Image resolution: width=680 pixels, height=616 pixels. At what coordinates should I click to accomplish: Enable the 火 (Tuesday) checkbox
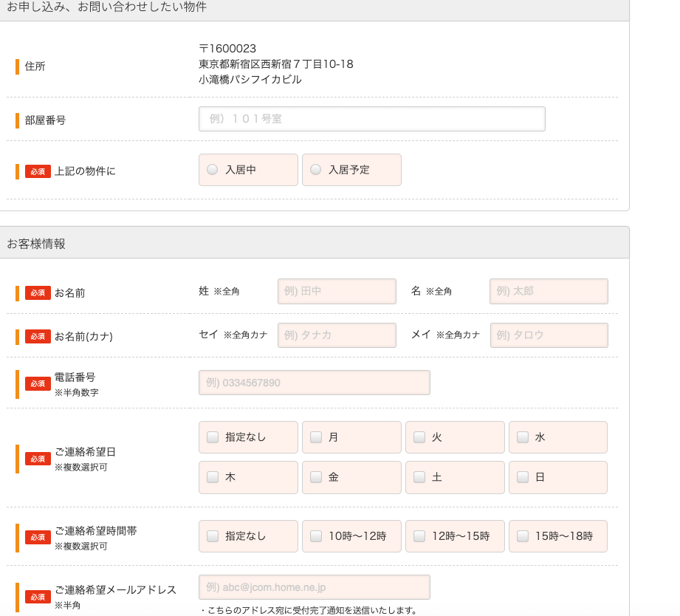click(419, 437)
